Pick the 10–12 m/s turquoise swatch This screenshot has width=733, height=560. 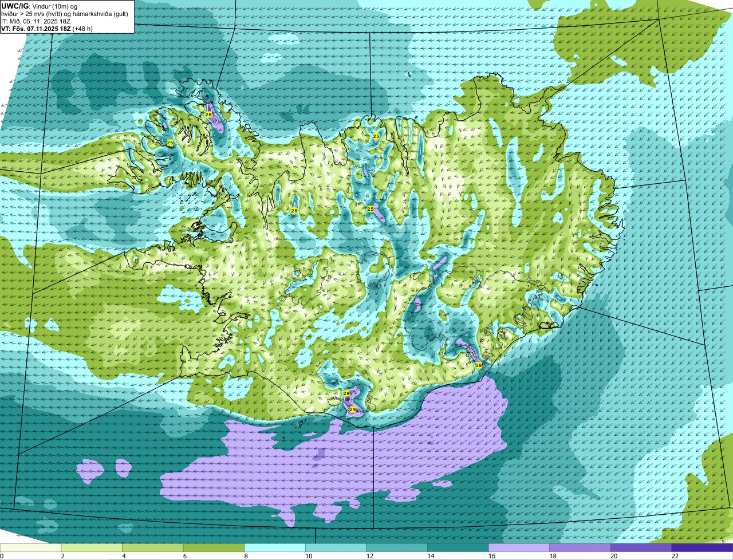[x=336, y=547]
